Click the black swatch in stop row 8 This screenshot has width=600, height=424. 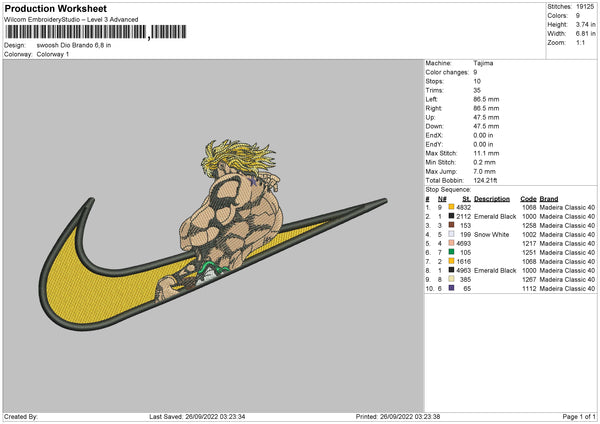451,270
